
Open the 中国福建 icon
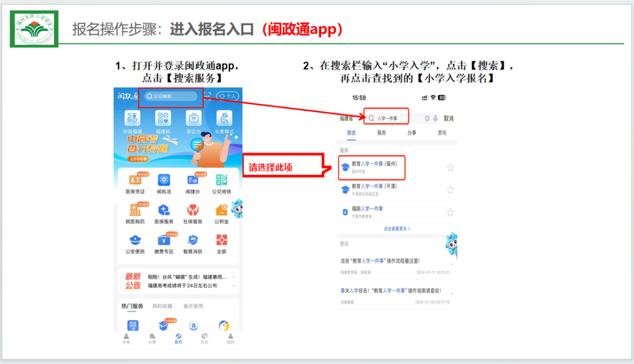point(132,119)
